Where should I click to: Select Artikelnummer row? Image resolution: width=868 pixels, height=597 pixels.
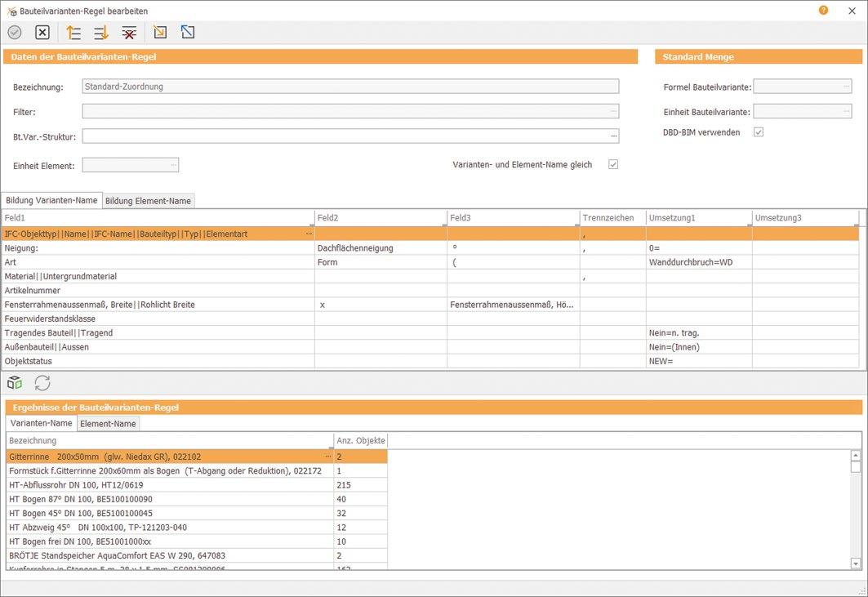pos(430,291)
